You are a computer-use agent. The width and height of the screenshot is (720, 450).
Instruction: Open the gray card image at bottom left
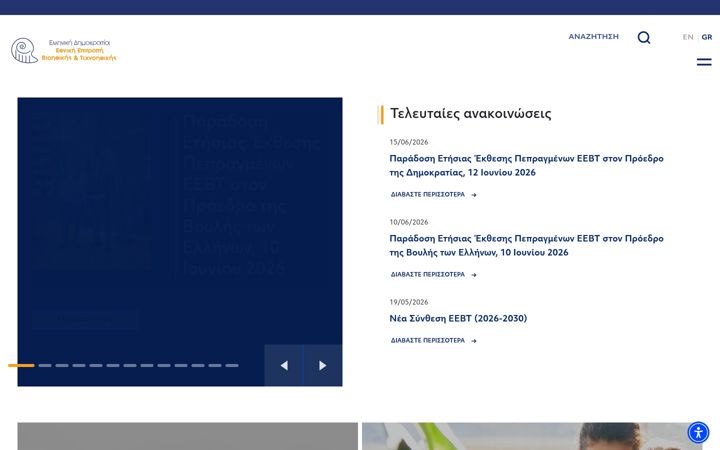point(187,436)
